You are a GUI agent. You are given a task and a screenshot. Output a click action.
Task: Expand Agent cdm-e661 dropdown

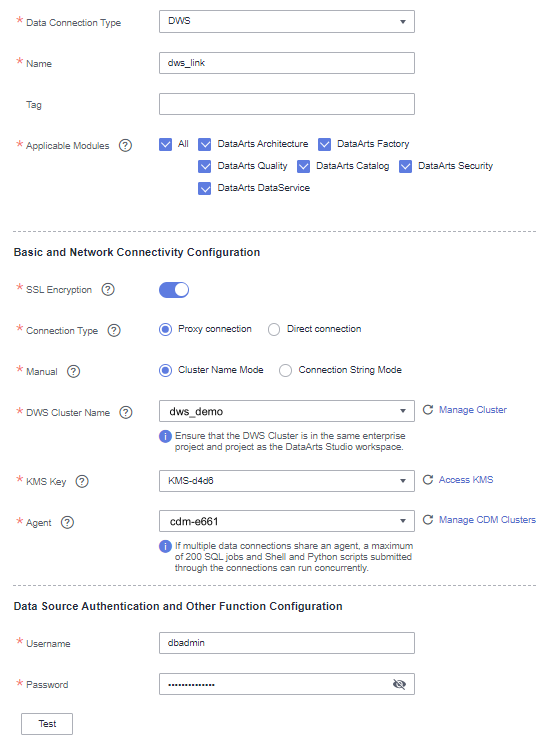click(x=287, y=521)
